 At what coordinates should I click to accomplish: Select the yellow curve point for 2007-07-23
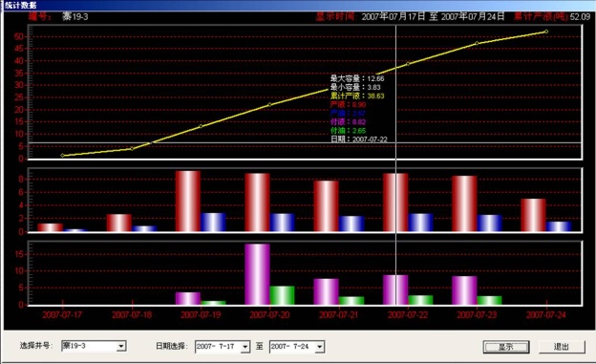[477, 43]
